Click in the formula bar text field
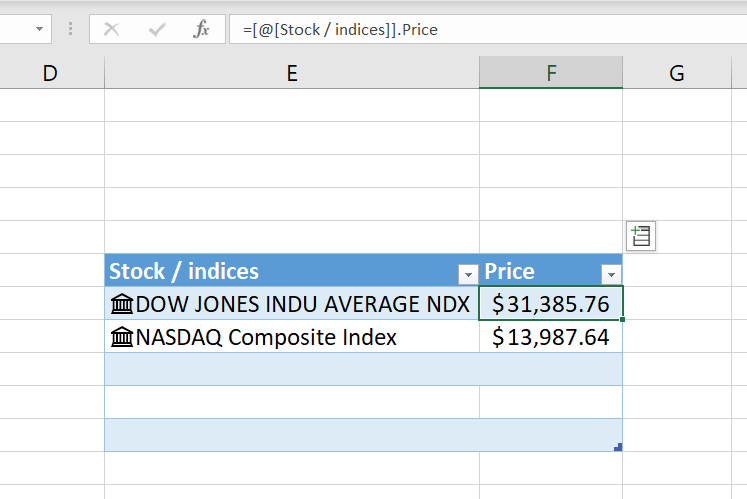 pyautogui.click(x=488, y=30)
